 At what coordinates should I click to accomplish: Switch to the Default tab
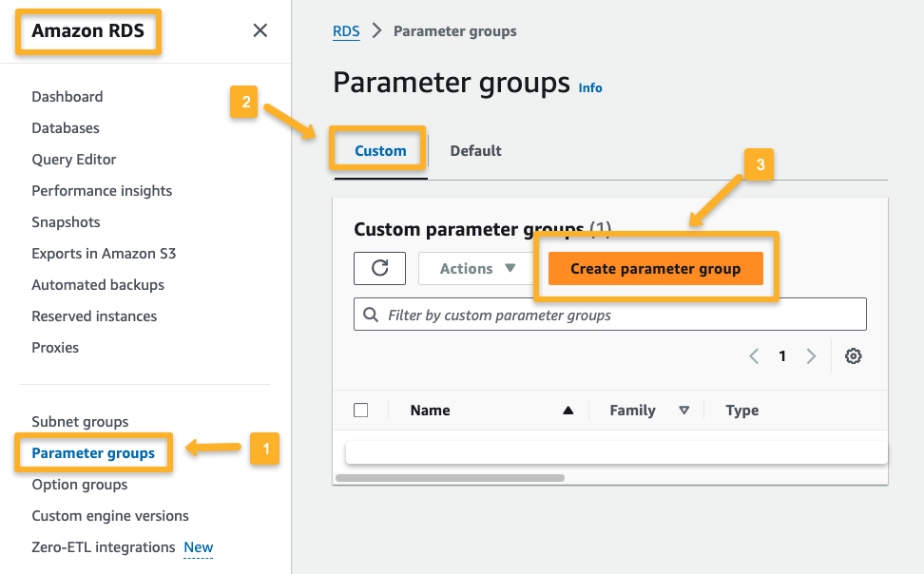point(475,151)
